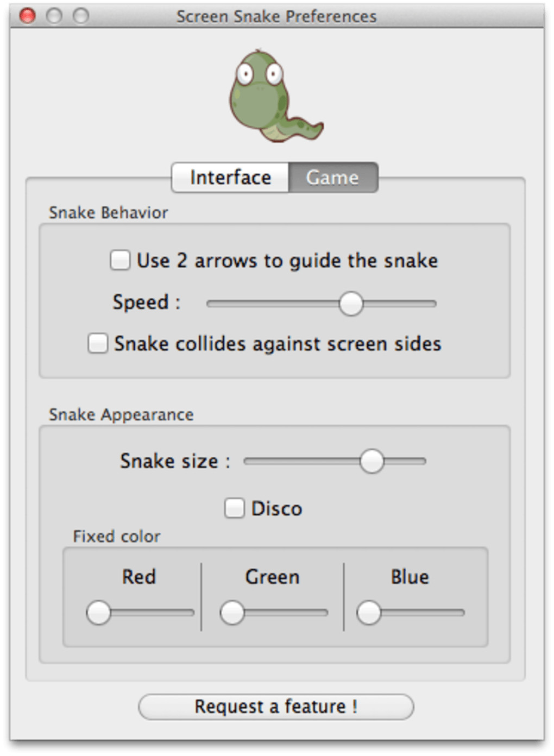Minimize the preferences window
Screen dimensions: 554x756
tap(54, 16)
